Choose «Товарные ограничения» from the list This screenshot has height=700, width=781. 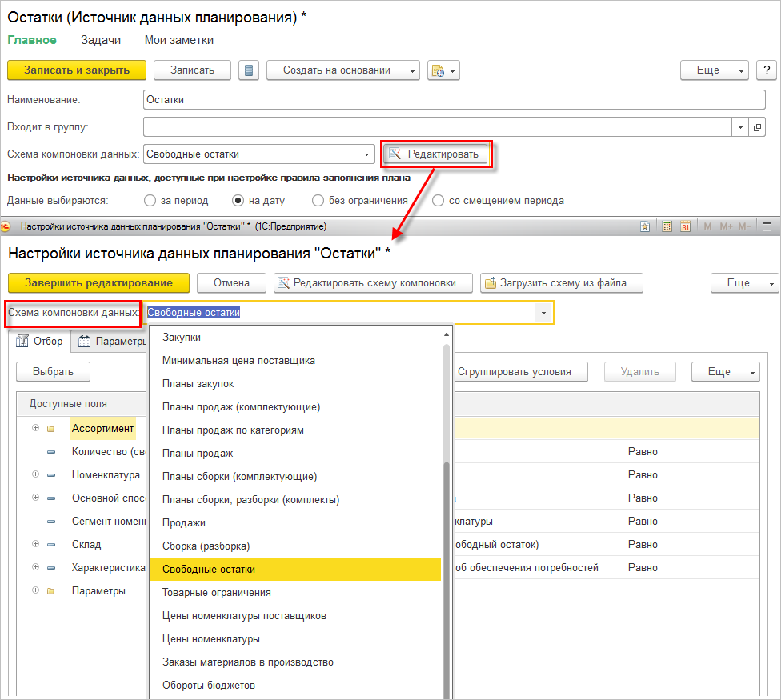point(217,593)
